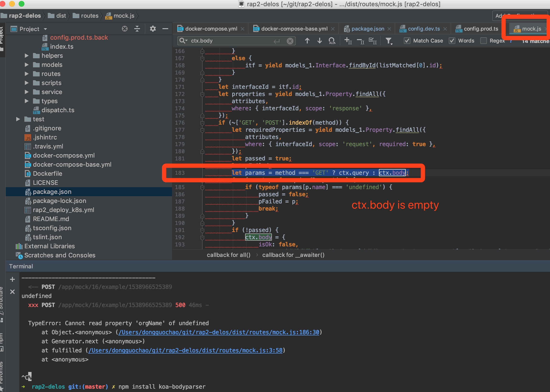Open Project panel settings gear
The width and height of the screenshot is (550, 392).
tap(153, 29)
